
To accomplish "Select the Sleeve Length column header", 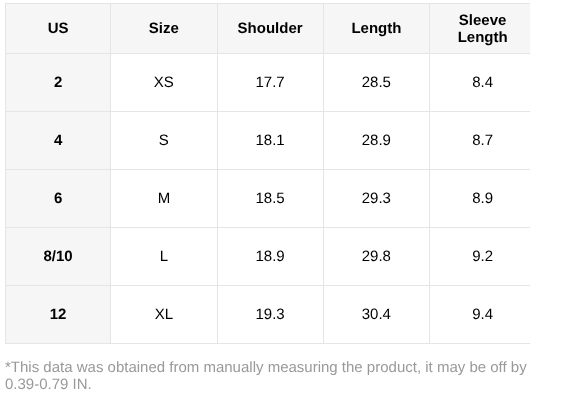I will click(x=482, y=28).
